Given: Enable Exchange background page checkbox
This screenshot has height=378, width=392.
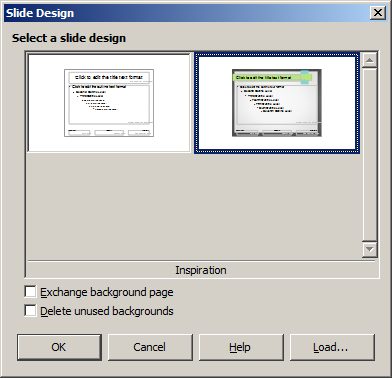Looking at the screenshot, I should tap(30, 292).
